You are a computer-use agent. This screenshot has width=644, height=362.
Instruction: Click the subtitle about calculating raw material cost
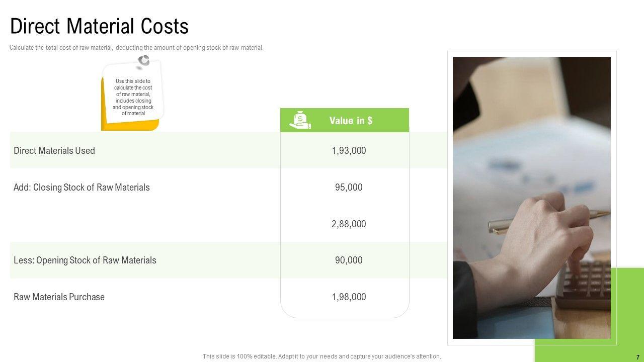[136, 48]
